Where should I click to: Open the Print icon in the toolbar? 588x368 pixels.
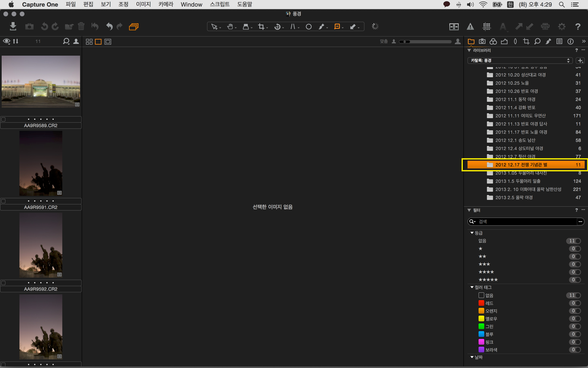click(x=545, y=27)
